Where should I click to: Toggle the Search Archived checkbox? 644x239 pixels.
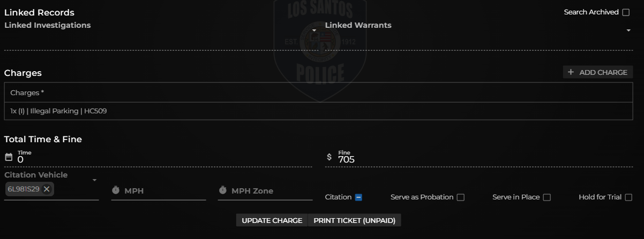[x=626, y=12]
